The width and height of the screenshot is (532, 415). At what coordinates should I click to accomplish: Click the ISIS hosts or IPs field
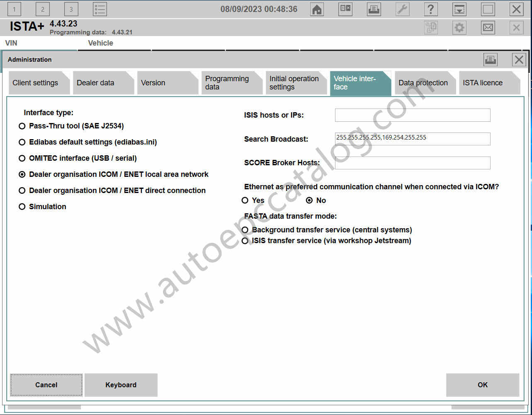point(413,115)
